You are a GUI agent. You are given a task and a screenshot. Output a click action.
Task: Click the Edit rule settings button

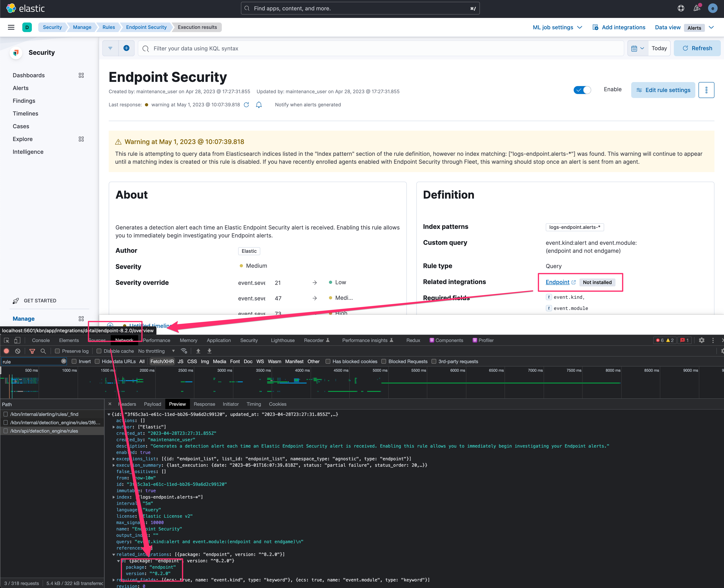[x=663, y=90]
